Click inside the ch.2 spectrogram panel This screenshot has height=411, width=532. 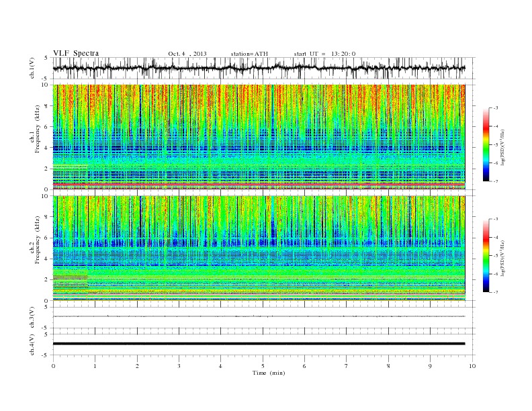click(259, 248)
